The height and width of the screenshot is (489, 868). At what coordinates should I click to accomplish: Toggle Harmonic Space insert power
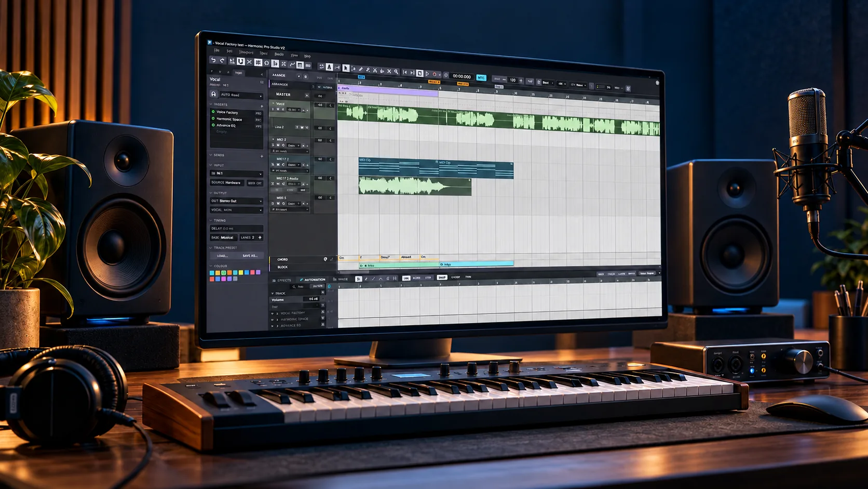(213, 118)
